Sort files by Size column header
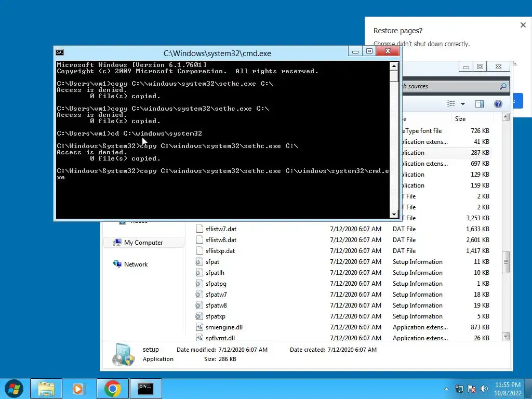 click(x=460, y=119)
